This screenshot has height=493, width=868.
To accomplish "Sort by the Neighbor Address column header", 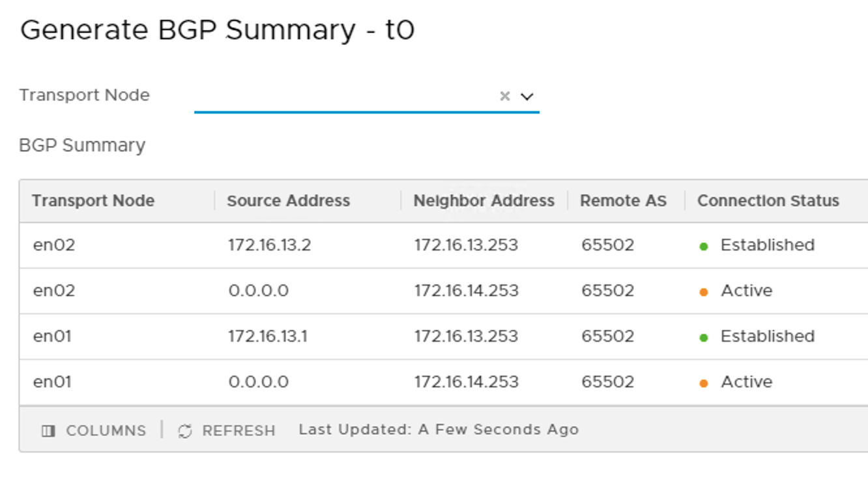I will tap(484, 201).
